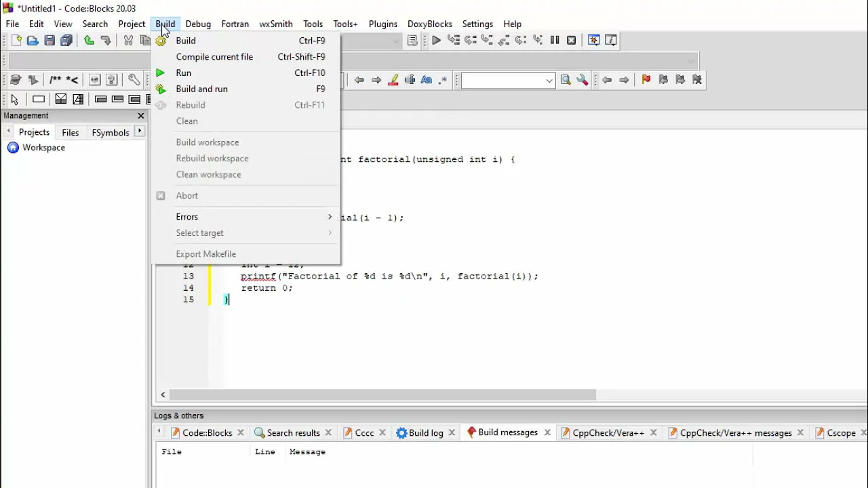Choose Compile current file menu item
The image size is (868, 488).
245,57
